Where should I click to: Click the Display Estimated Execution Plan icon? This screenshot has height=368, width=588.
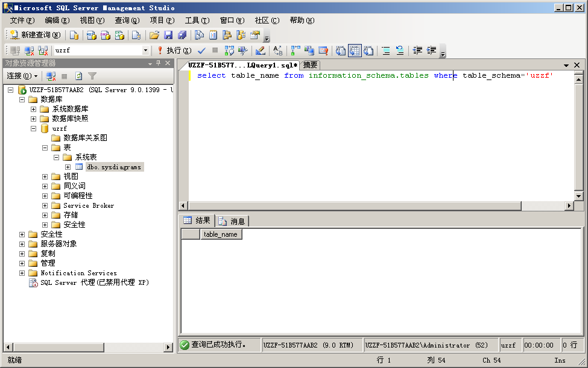pos(229,51)
